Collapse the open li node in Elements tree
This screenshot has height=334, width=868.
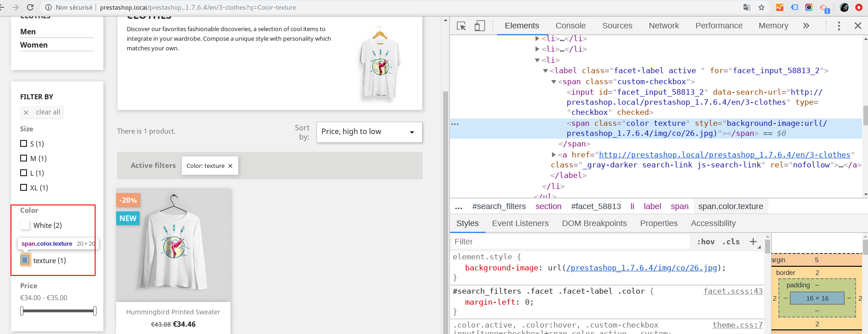[x=537, y=60]
